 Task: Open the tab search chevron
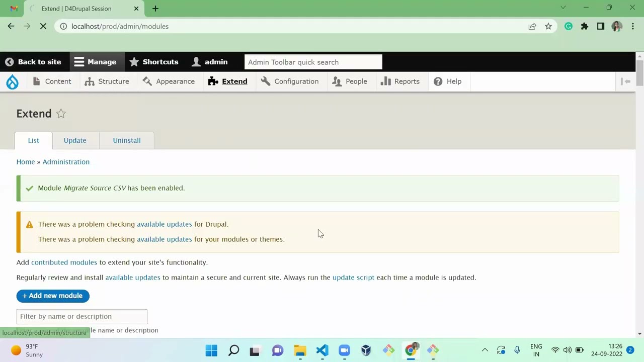[x=563, y=8]
